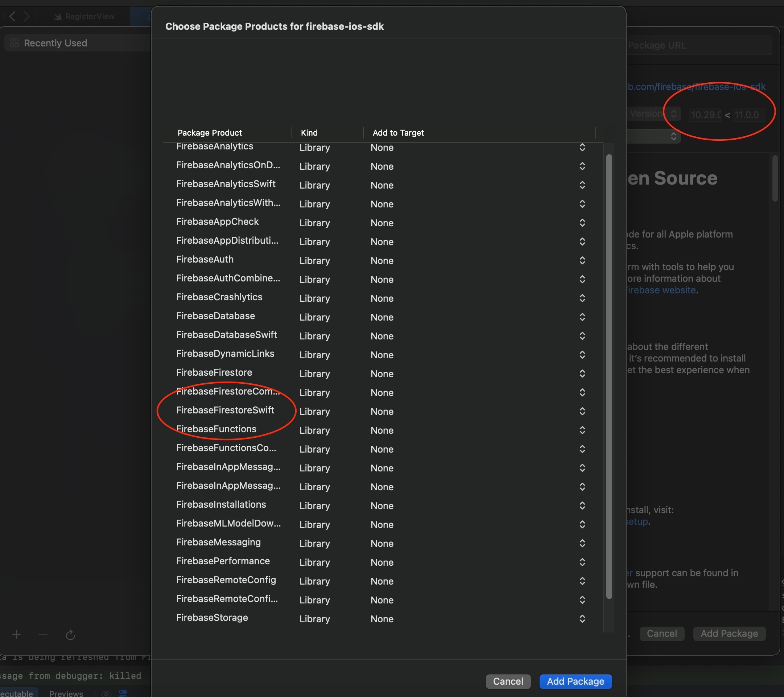The height and width of the screenshot is (697, 784).
Task: Click the forward navigation chevron
Action: tap(26, 16)
